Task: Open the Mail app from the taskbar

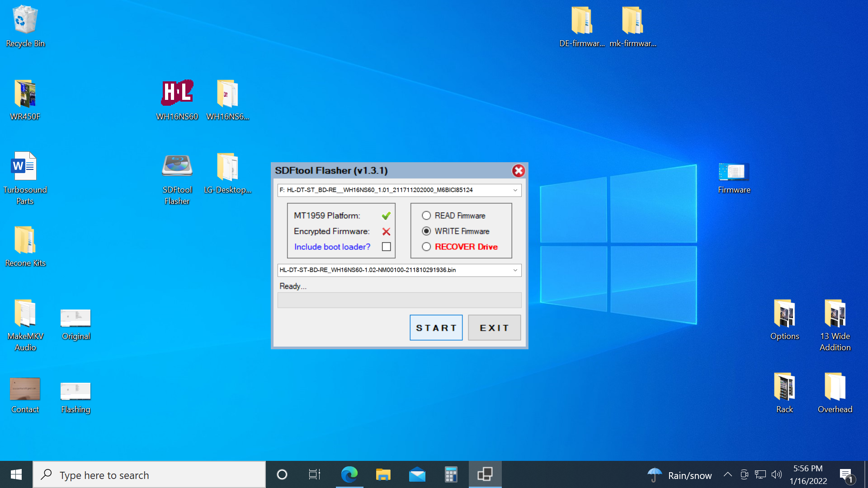Action: point(417,474)
